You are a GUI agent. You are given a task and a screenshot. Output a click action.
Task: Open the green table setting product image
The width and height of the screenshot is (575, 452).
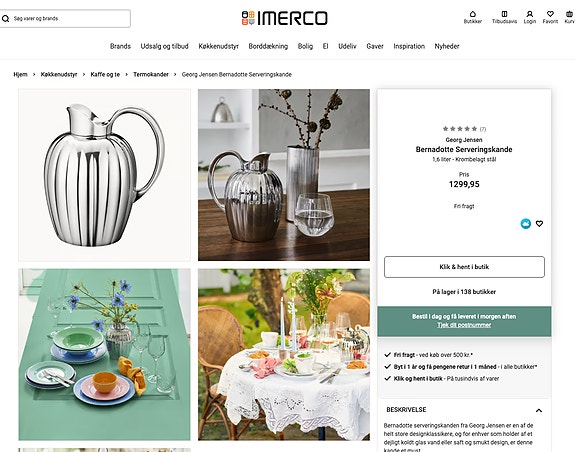(x=105, y=354)
